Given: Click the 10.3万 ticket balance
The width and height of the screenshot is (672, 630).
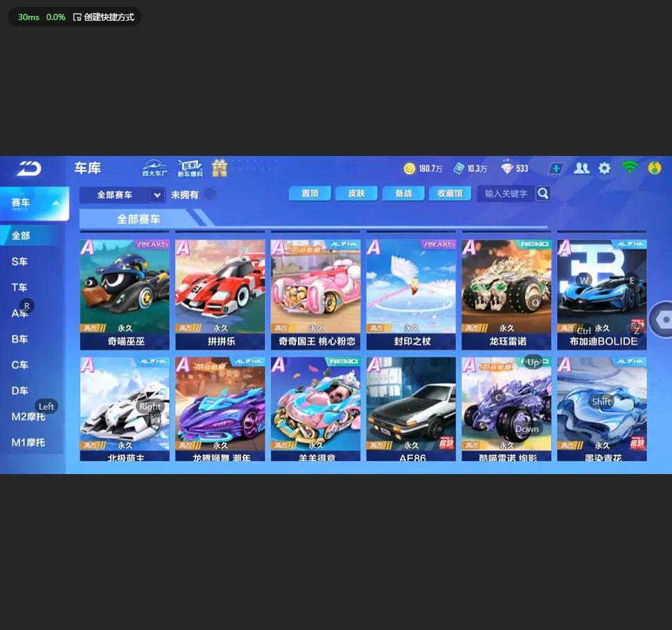Looking at the screenshot, I should coord(477,168).
